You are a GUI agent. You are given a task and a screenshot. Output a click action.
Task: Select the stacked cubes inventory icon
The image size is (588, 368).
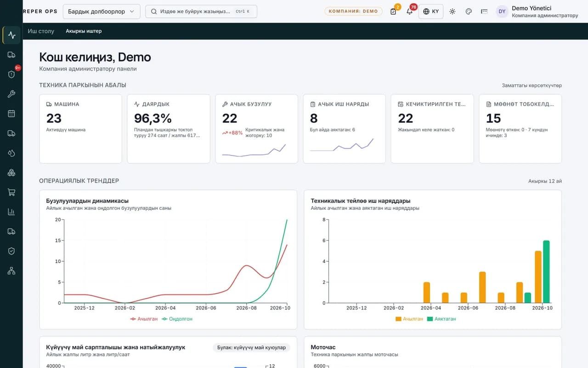point(11,172)
